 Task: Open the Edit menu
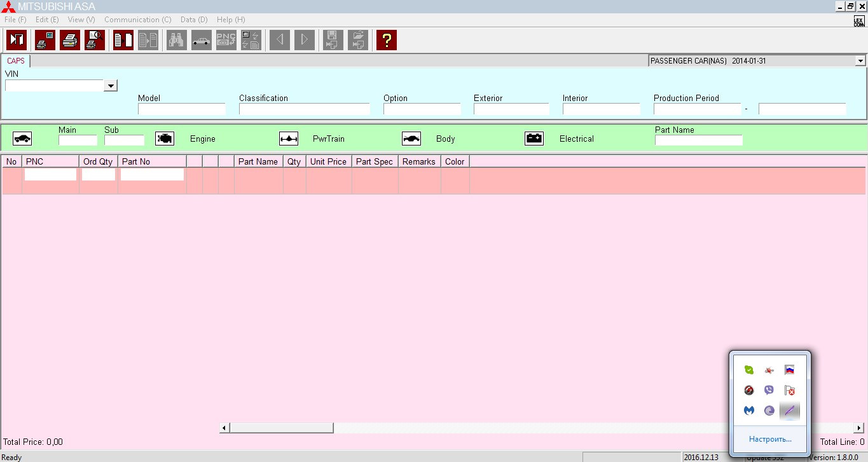(47, 20)
